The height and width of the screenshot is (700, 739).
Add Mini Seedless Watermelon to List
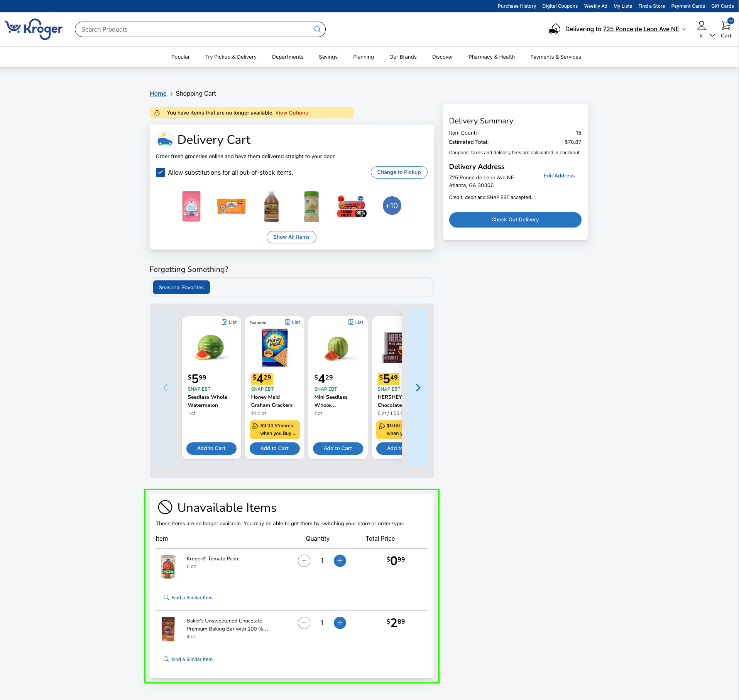[356, 322]
